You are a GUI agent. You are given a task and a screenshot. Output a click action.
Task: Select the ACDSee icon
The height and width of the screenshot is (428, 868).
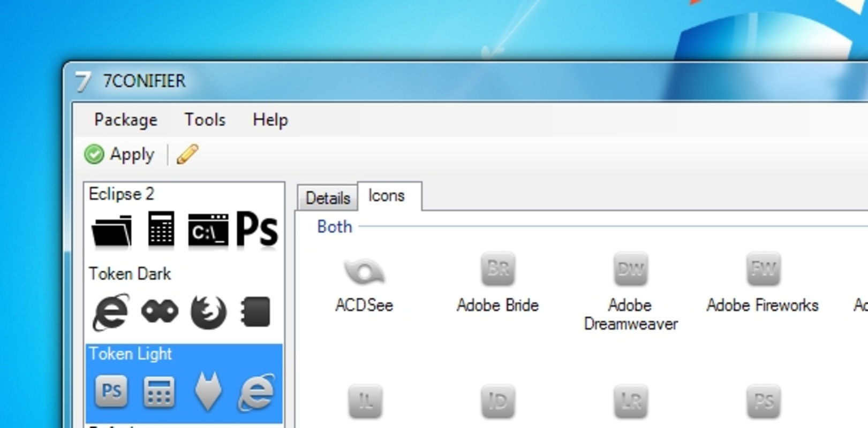point(364,271)
